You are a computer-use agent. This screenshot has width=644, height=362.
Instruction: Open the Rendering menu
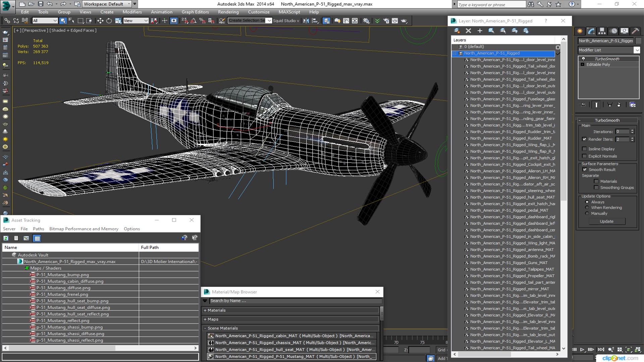[228, 12]
